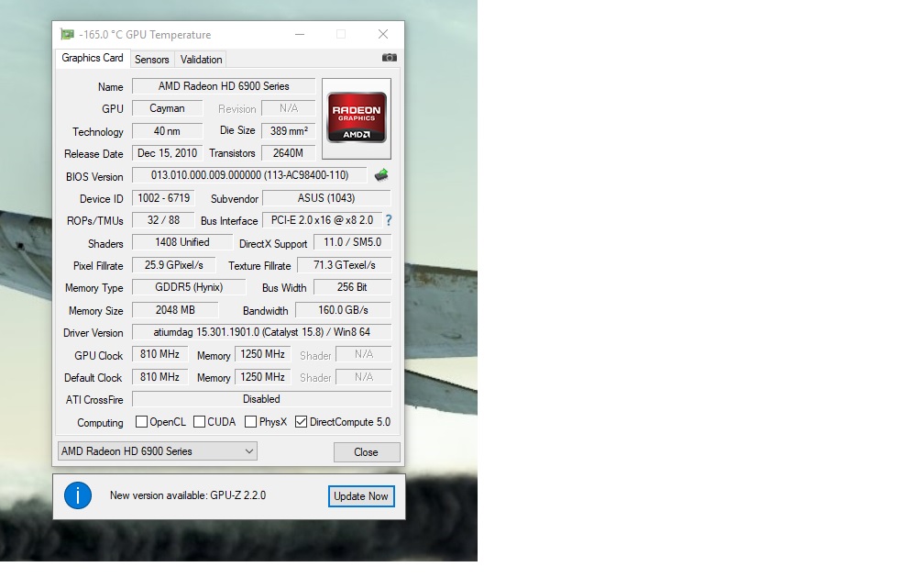Click the Shaders value 1408 Unified

coord(182,242)
